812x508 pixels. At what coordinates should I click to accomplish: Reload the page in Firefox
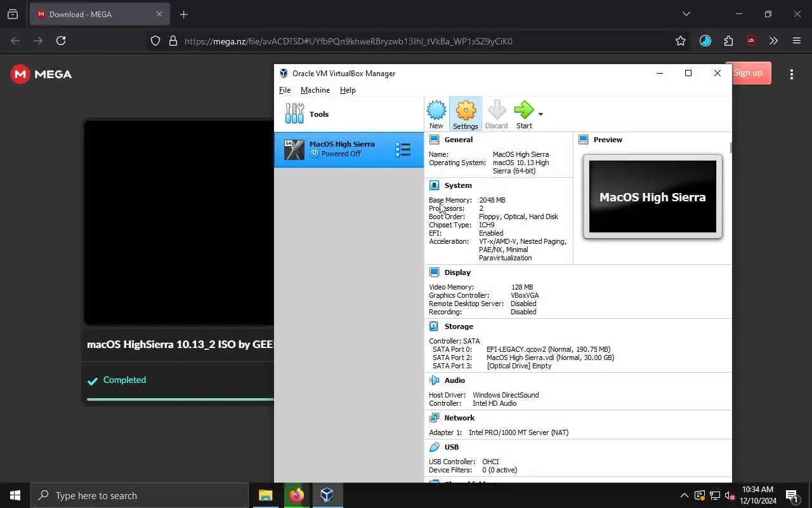(61, 41)
